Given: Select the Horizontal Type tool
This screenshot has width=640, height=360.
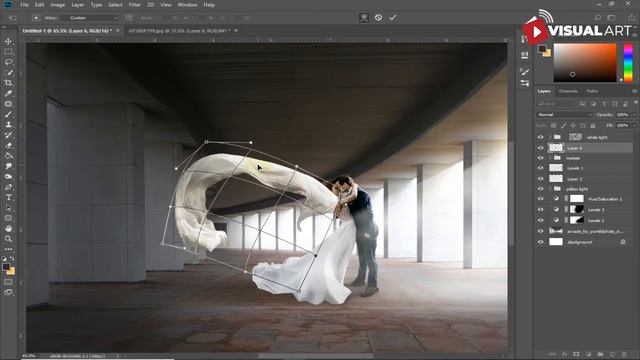Looking at the screenshot, I should click(x=8, y=198).
